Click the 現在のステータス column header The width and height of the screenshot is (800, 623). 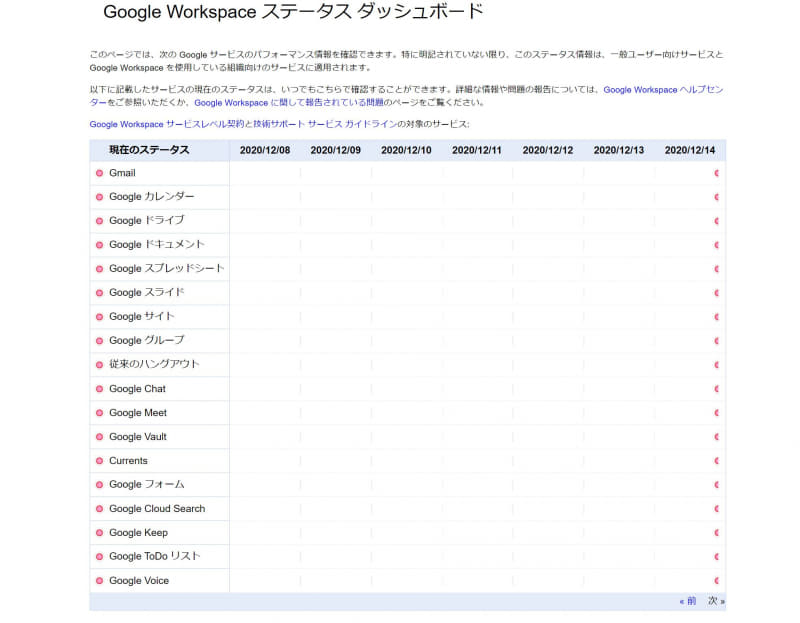(149, 150)
